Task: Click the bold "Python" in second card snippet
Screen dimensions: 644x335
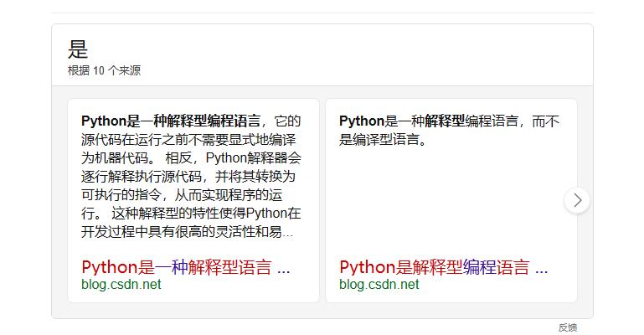Action: tap(361, 121)
